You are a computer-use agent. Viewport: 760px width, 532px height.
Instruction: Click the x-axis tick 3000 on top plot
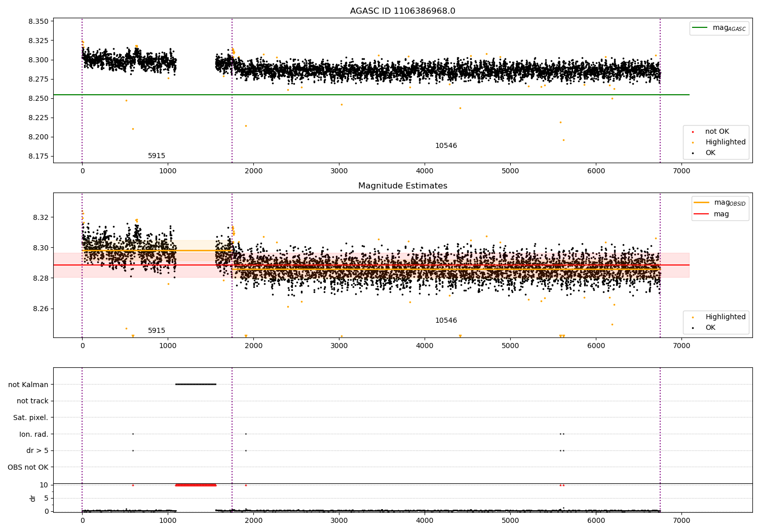point(339,171)
